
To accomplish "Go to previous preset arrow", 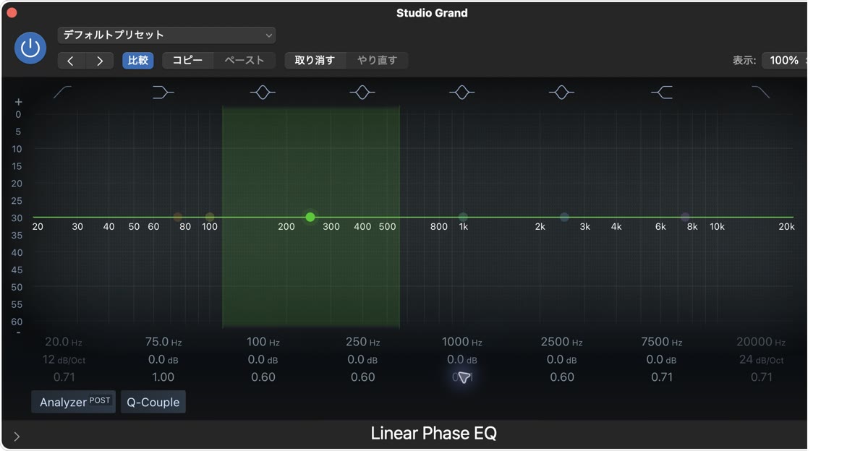I will coord(71,61).
